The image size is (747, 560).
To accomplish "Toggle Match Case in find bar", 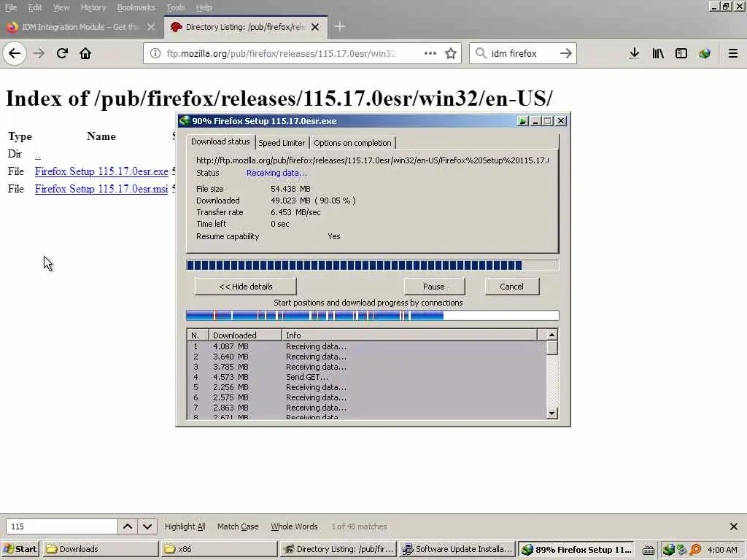I will (238, 526).
